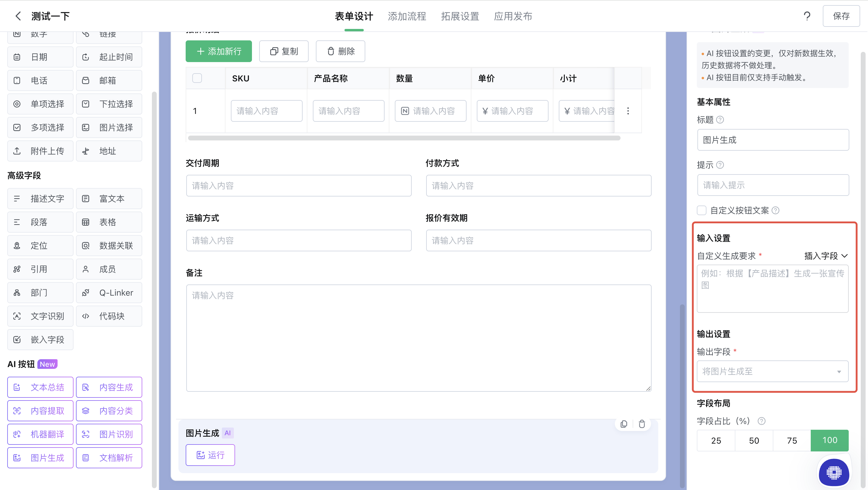Click the 复制 button above the table

(x=284, y=51)
